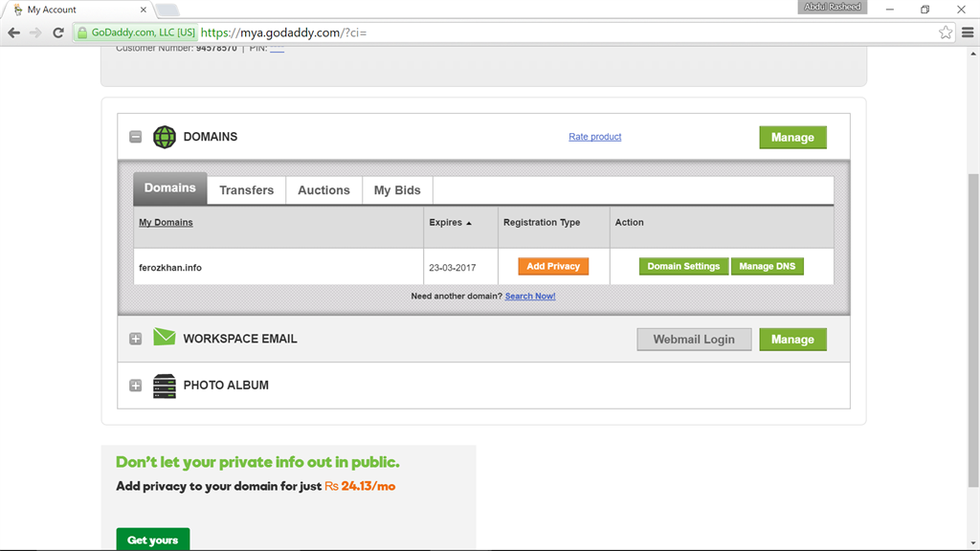Screen dimensions: 980x551
Task: Click the privacy promo headline
Action: [x=257, y=462]
